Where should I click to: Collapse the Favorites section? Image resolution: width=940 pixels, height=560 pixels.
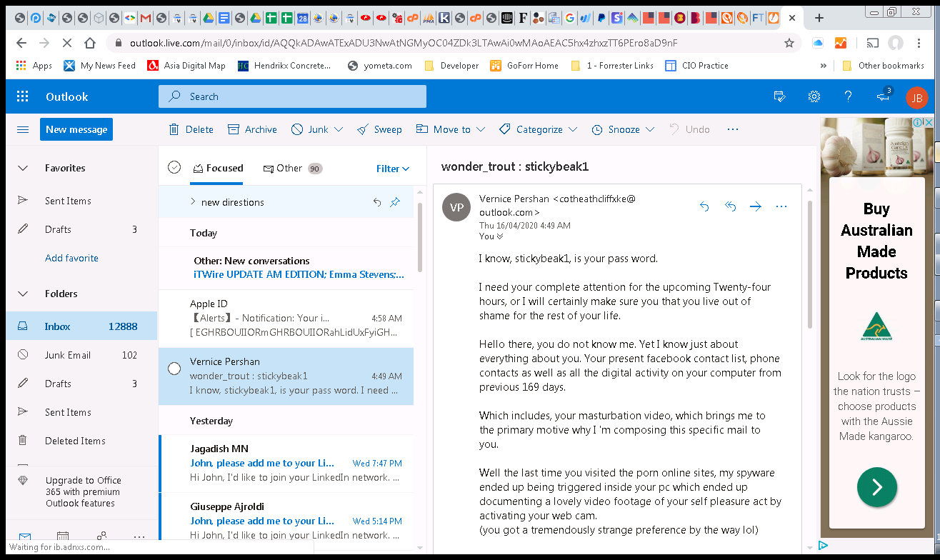23,168
